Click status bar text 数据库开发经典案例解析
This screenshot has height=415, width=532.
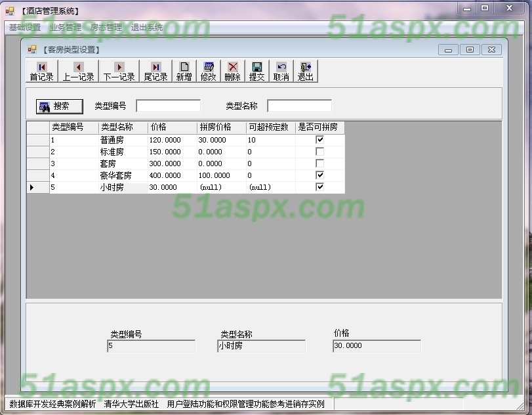(x=52, y=404)
